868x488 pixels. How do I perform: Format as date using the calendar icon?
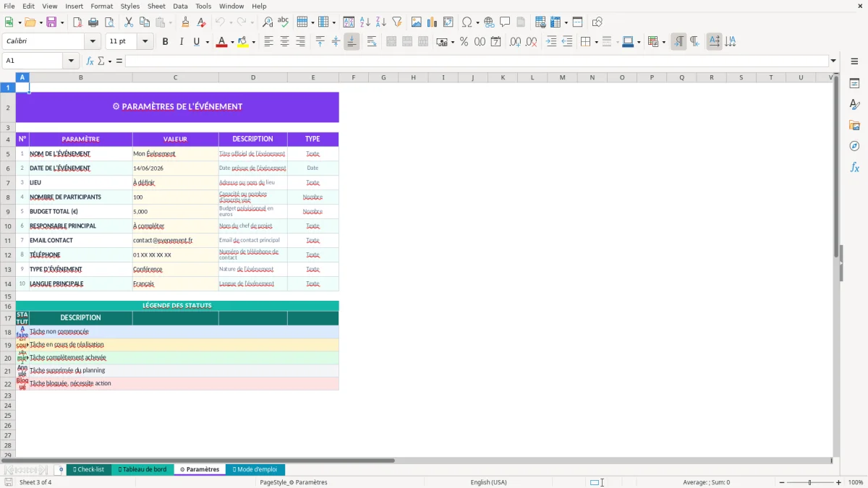[495, 42]
